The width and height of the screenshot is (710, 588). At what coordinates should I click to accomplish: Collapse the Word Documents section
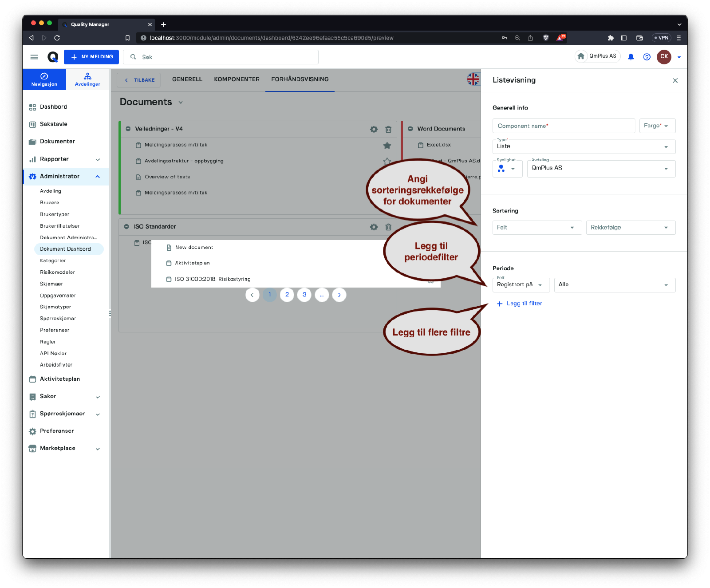point(410,129)
